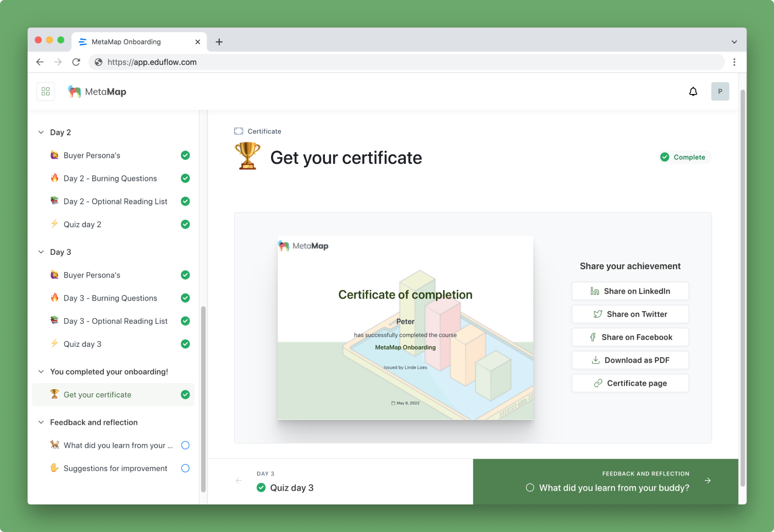Click the books icon of Day 2 - Optional Reading List
Screen dimensions: 774x532
[54, 201]
